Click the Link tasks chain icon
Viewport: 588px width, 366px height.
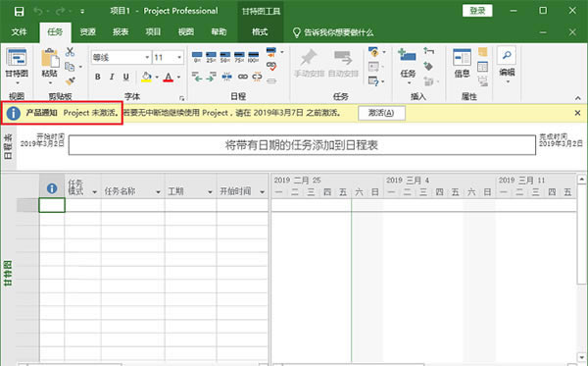(x=243, y=77)
